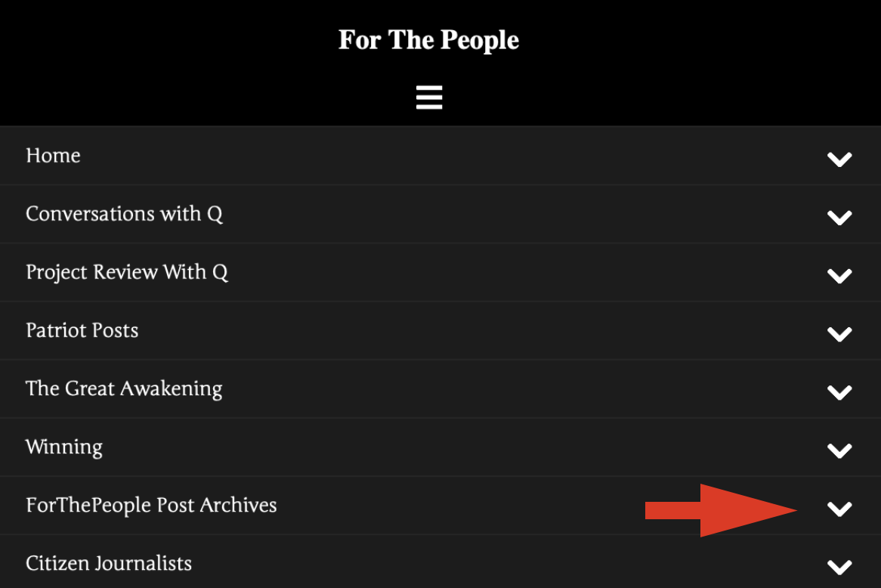The image size is (881, 588).
Task: Expand the Conversations with Q chevron
Action: click(839, 218)
